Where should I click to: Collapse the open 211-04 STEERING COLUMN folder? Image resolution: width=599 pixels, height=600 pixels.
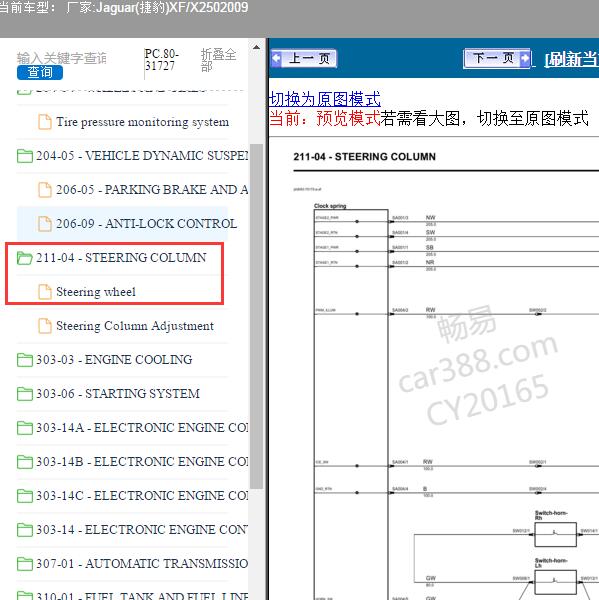pyautogui.click(x=24, y=258)
